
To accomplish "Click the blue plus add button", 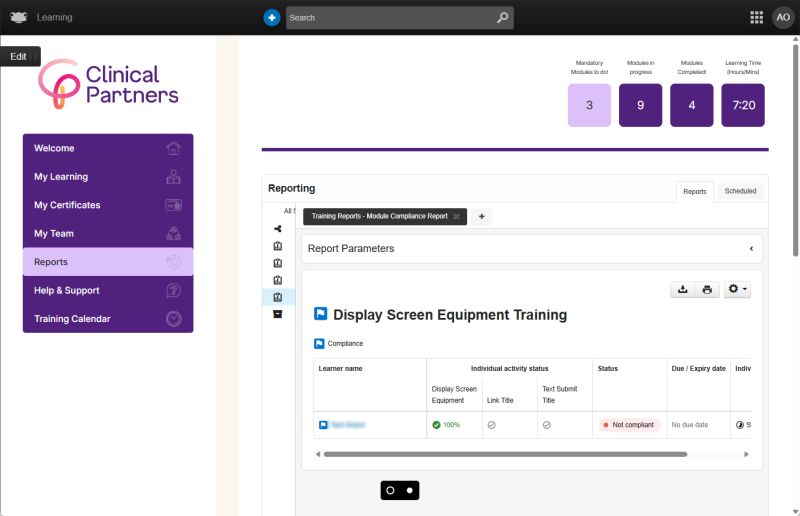I will [x=271, y=17].
